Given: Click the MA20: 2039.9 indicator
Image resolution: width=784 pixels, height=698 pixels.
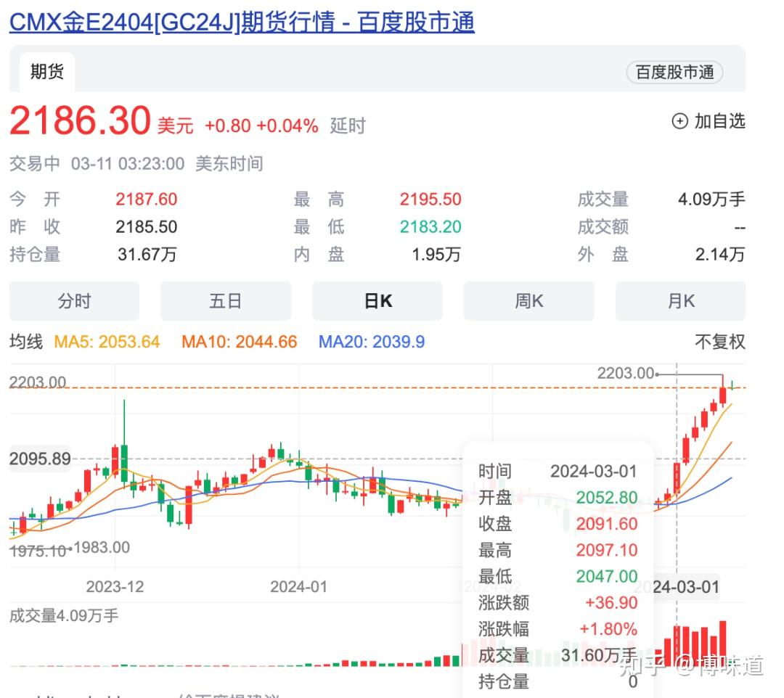Looking at the screenshot, I should [372, 342].
